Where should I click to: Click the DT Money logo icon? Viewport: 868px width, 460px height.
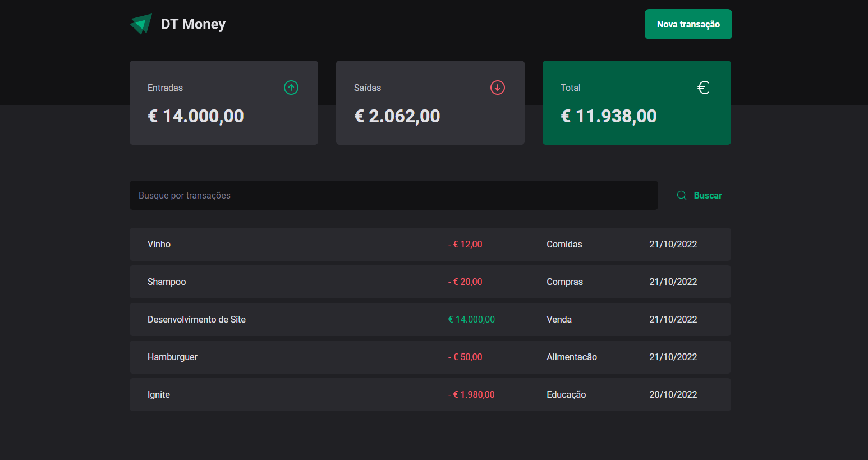pos(140,24)
